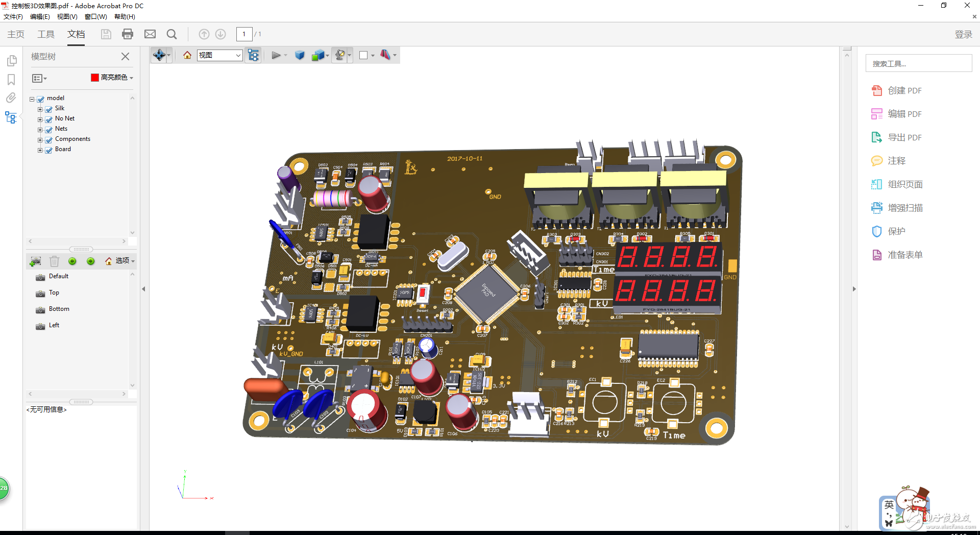Select the 3D rotate navigation tool
This screenshot has height=535, width=980.
[x=159, y=55]
